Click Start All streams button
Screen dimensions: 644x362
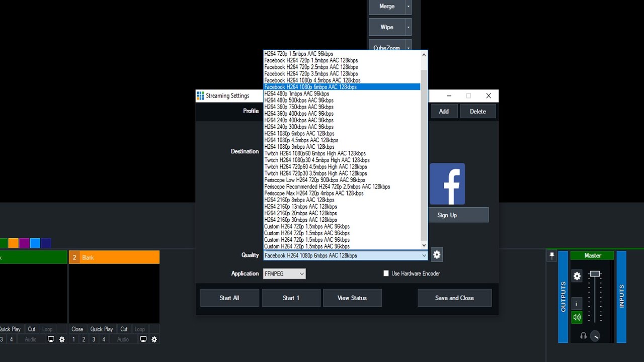pyautogui.click(x=229, y=298)
